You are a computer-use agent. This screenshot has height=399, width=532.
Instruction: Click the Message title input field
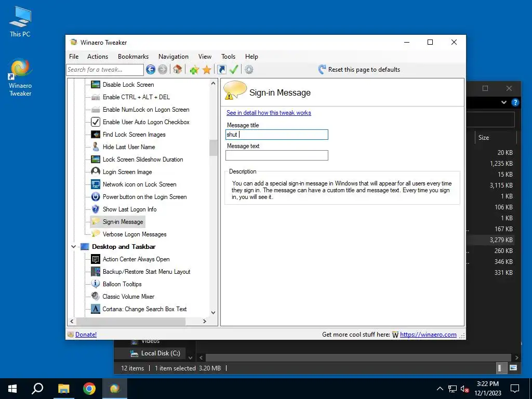(277, 135)
